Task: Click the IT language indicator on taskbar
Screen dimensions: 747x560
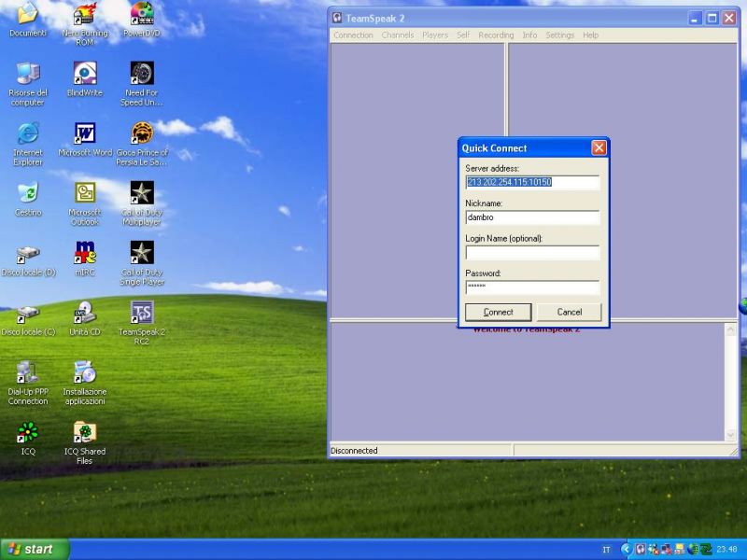Action: tap(606, 550)
